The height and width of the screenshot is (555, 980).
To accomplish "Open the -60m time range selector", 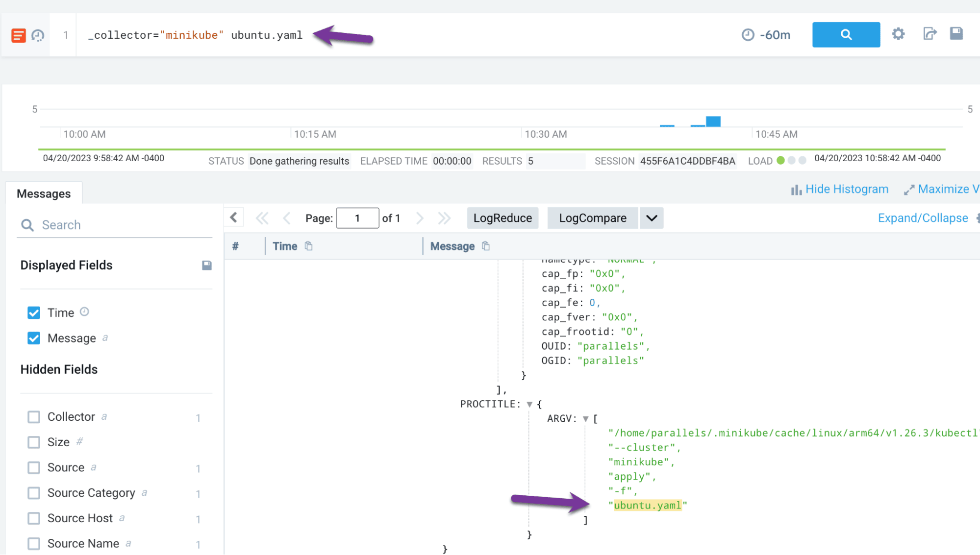I will 766,35.
